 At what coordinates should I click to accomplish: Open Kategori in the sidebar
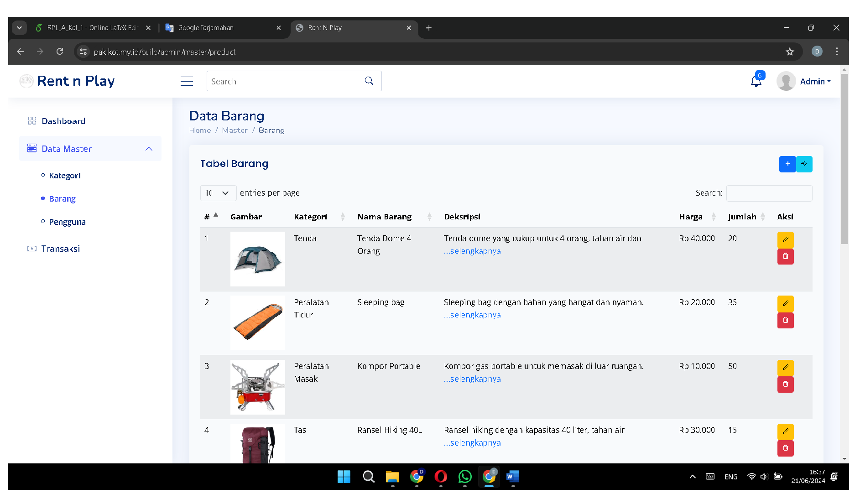coord(65,176)
